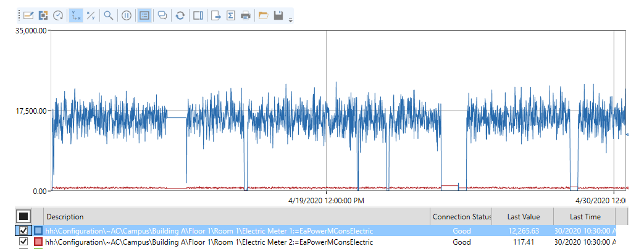The width and height of the screenshot is (644, 249).
Task: Click the edit trend configuration icon
Action: [x=28, y=15]
